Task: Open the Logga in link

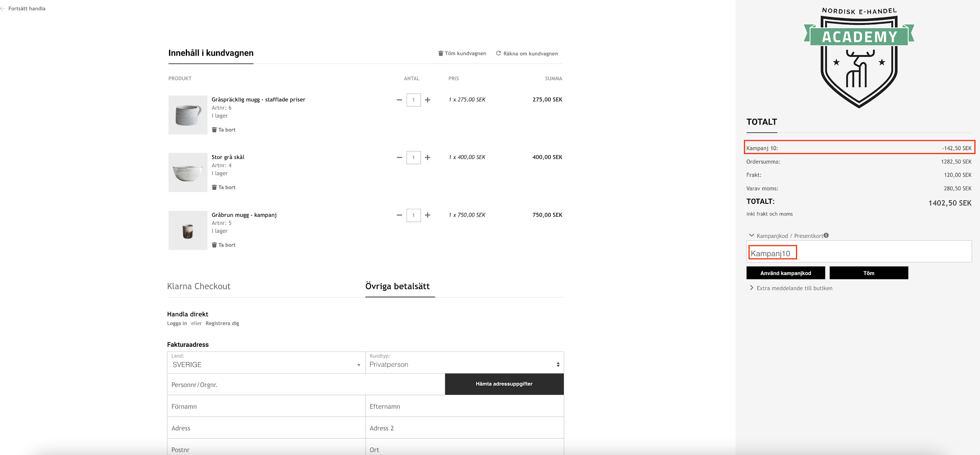Action: (x=177, y=323)
